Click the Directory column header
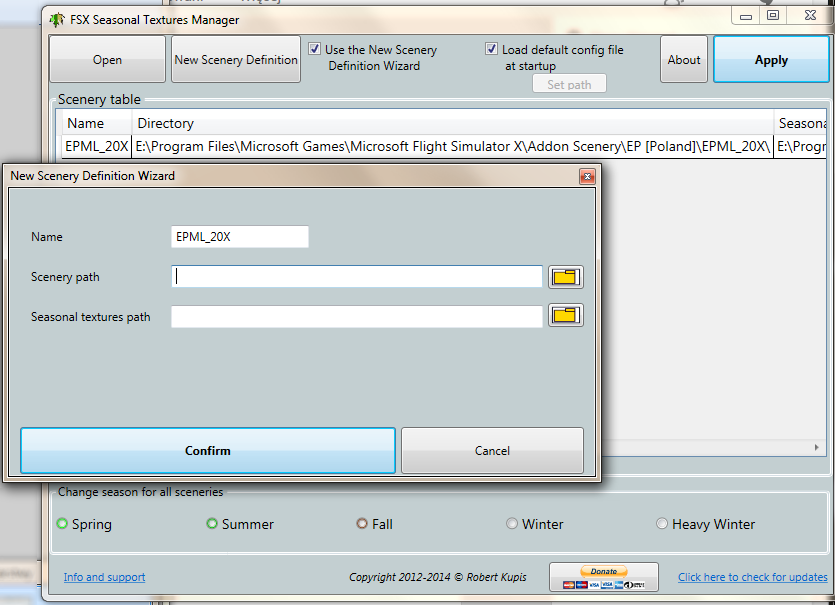 point(453,123)
